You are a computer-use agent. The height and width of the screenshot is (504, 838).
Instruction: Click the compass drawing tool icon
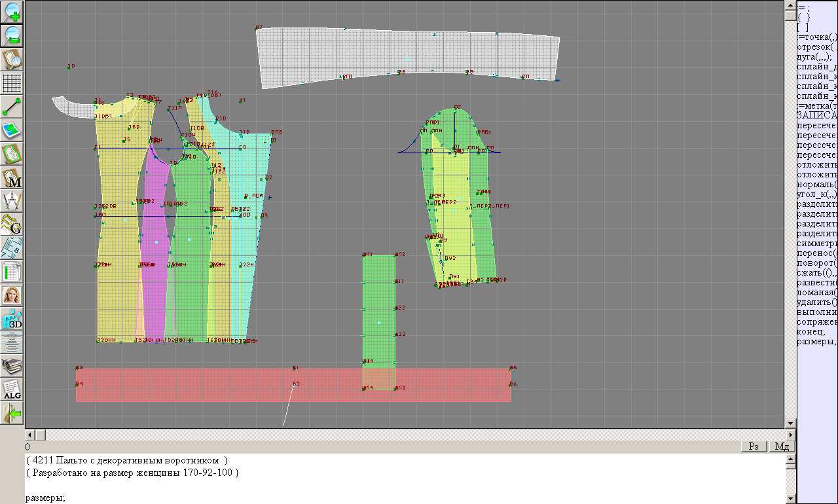coord(12,201)
